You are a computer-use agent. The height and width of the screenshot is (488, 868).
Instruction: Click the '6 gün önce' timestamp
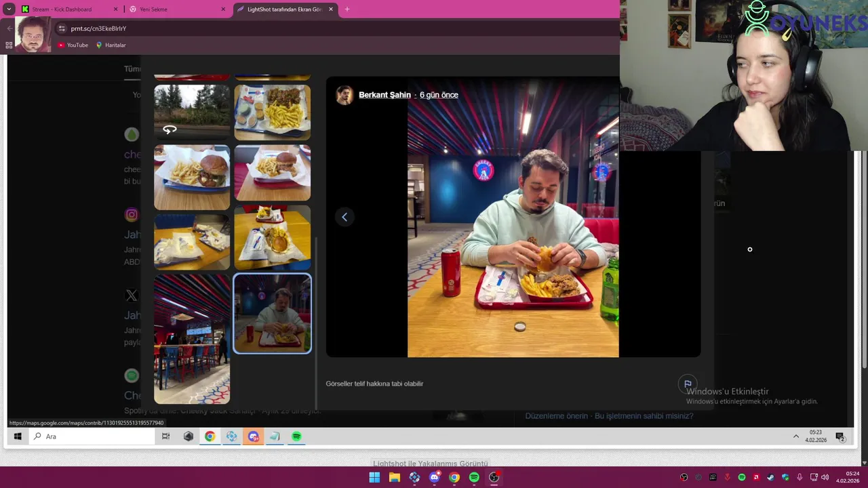[x=439, y=95]
